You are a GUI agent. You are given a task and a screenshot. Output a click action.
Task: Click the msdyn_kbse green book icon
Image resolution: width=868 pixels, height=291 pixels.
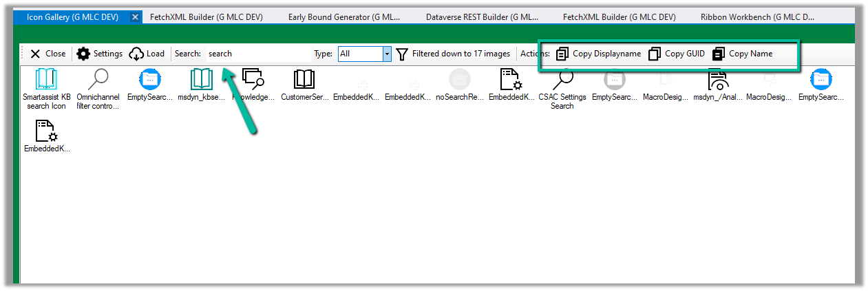tap(201, 80)
